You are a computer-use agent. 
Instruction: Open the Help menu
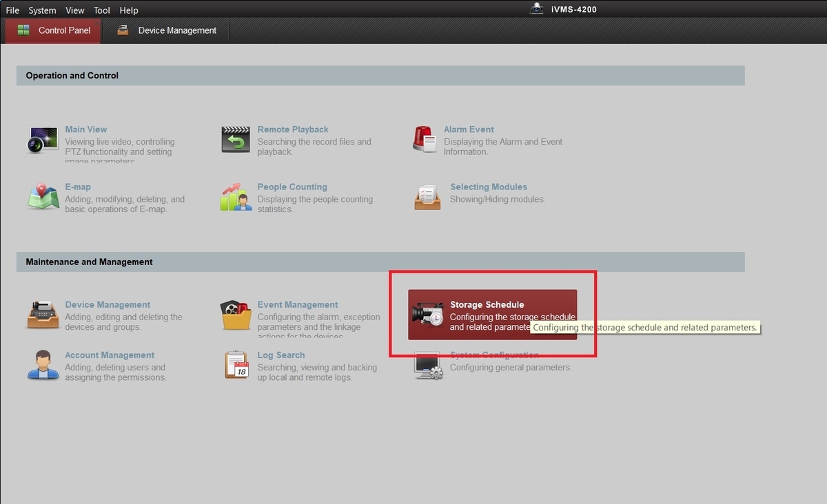pyautogui.click(x=129, y=10)
